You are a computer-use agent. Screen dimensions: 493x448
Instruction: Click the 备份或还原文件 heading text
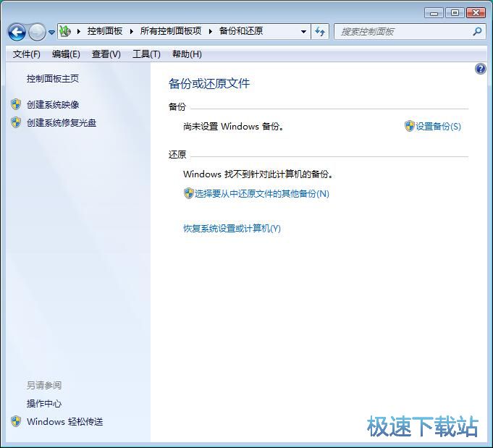pos(209,84)
